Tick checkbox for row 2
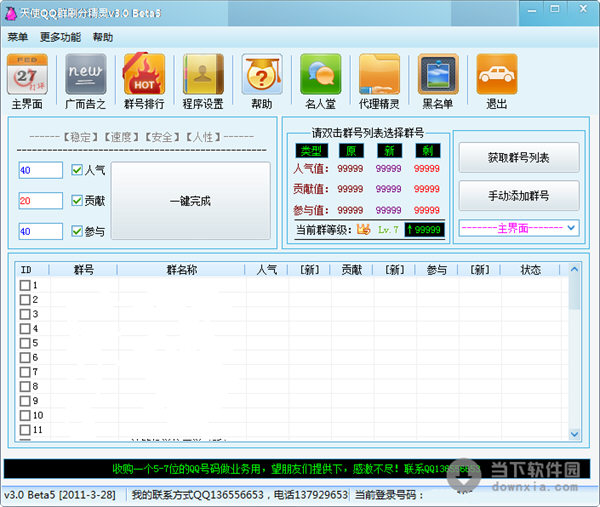 pos(25,300)
